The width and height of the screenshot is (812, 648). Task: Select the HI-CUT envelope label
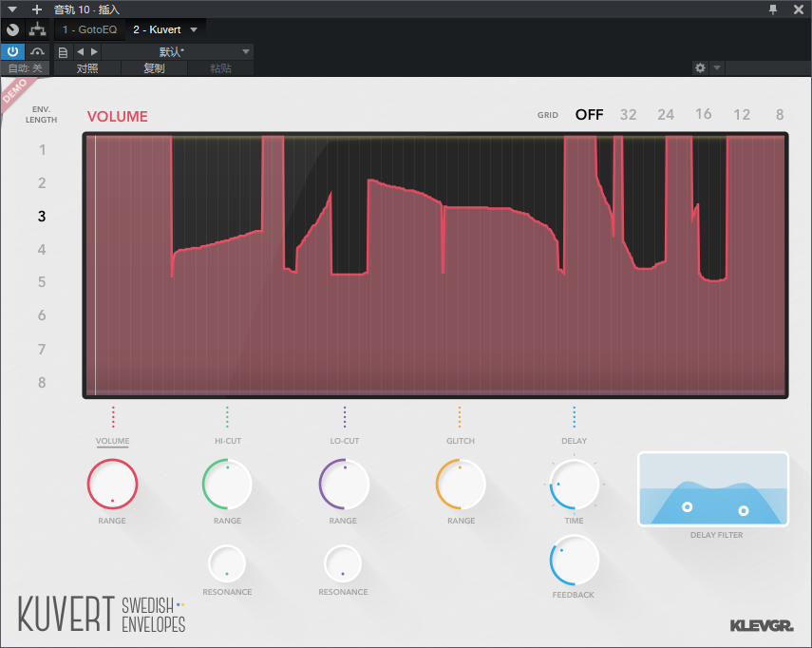click(x=228, y=441)
